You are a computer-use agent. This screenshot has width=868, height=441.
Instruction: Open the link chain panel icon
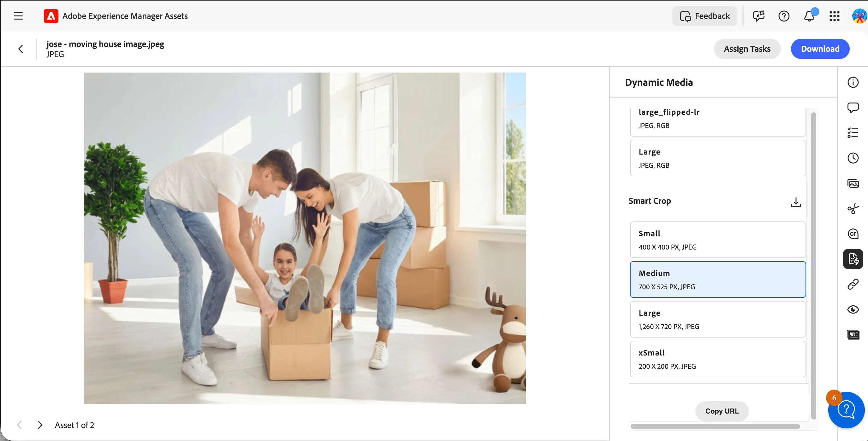tap(853, 285)
